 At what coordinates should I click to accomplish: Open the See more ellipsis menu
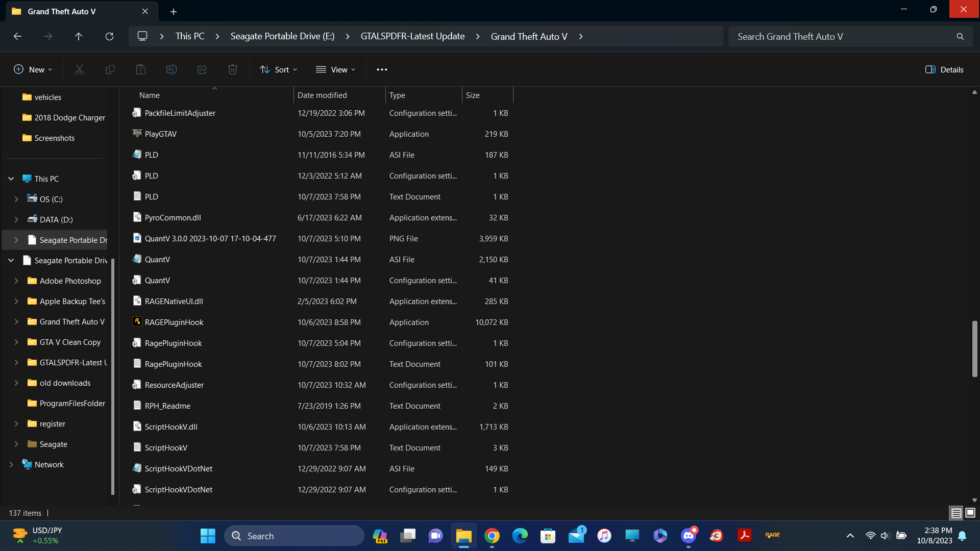tap(382, 69)
